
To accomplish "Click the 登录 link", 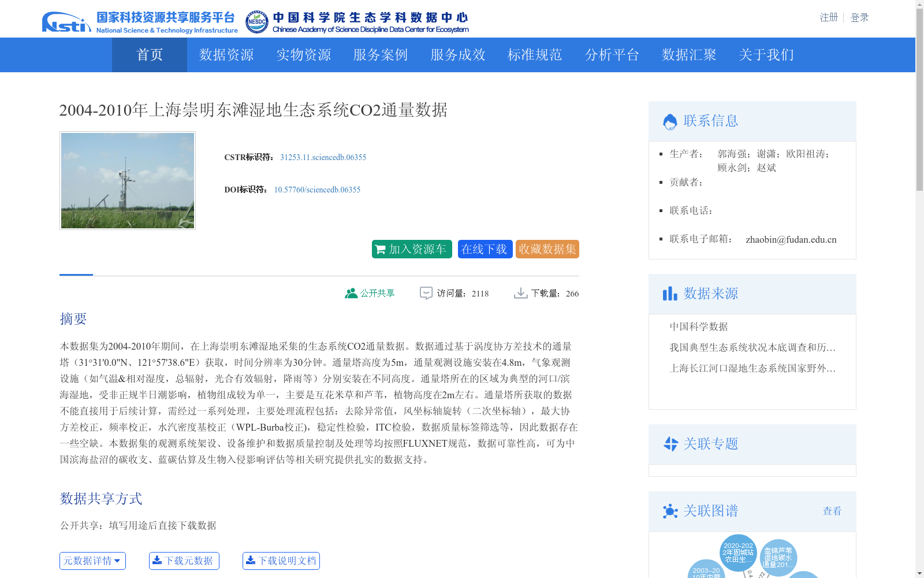I will (859, 17).
